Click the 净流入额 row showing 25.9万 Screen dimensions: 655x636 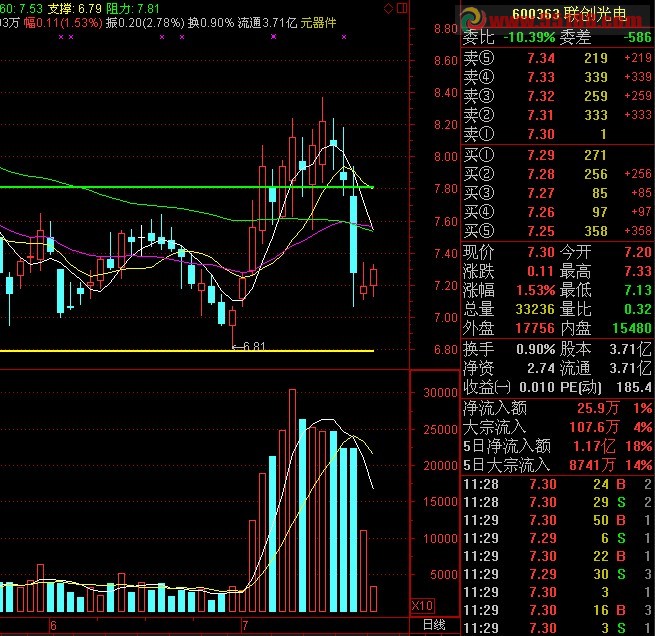tap(557, 408)
